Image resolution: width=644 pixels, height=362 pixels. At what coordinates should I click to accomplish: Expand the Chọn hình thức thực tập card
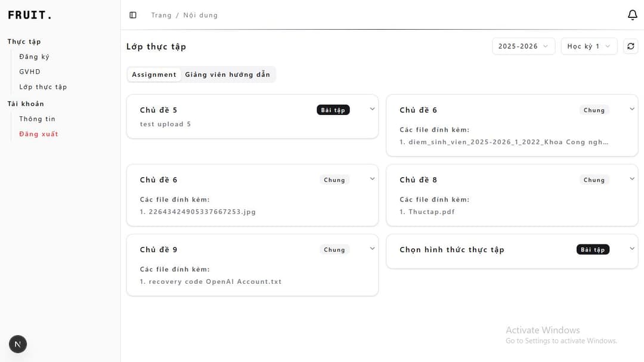pyautogui.click(x=632, y=249)
